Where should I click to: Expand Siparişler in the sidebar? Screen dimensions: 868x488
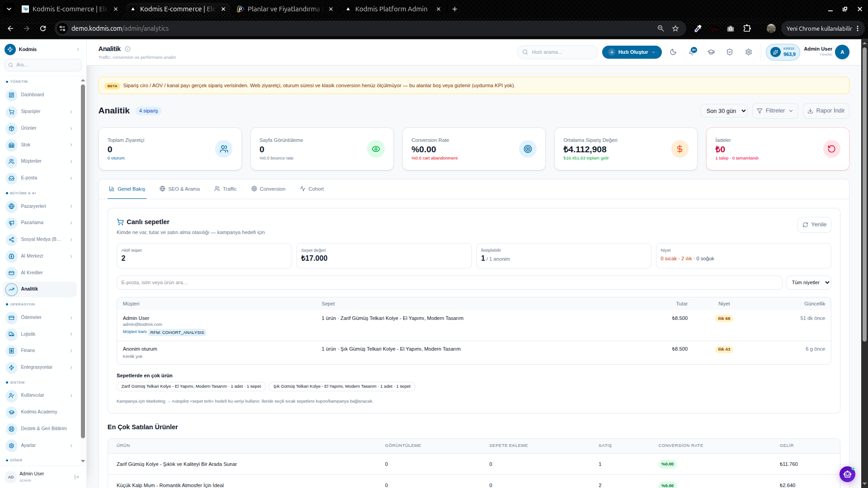click(x=40, y=112)
